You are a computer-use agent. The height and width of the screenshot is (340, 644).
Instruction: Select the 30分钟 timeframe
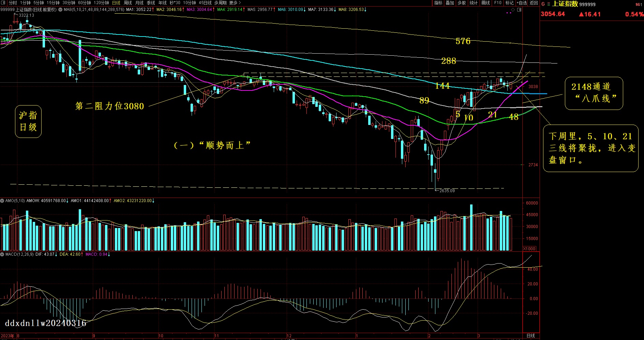pyautogui.click(x=69, y=3)
